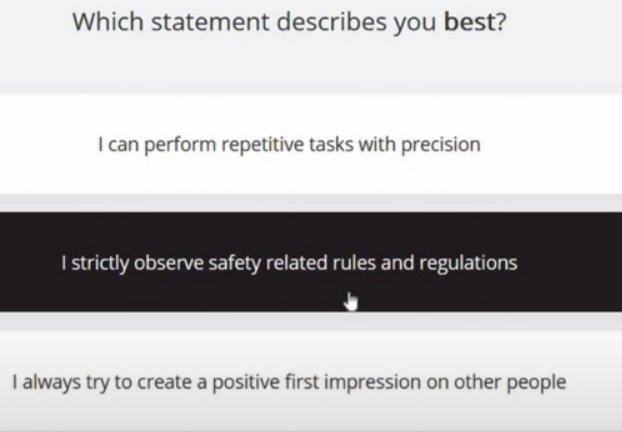Click the word "regulations" in the dark option
Screen dimensions: 622x432
coord(468,264)
